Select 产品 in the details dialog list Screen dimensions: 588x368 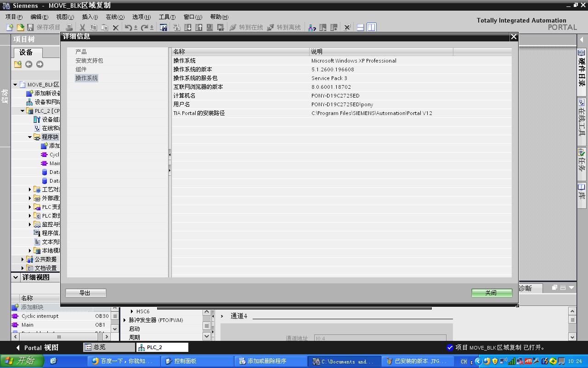pos(81,52)
